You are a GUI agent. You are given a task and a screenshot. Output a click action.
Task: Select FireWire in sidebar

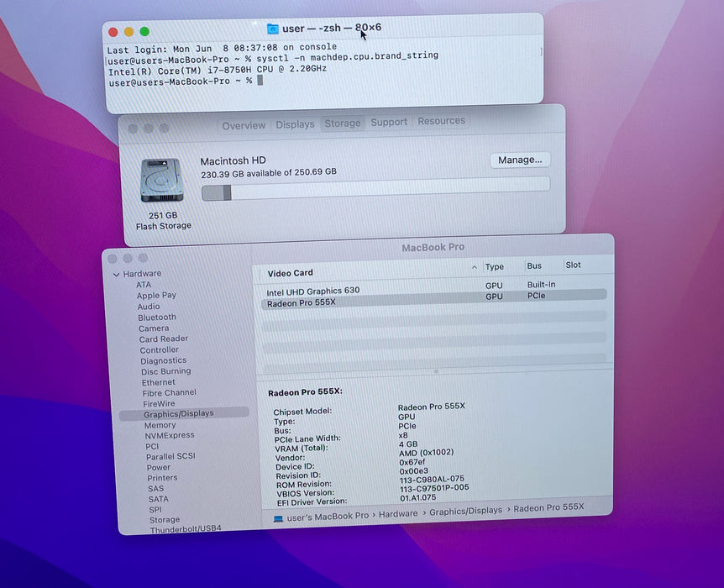point(159,404)
